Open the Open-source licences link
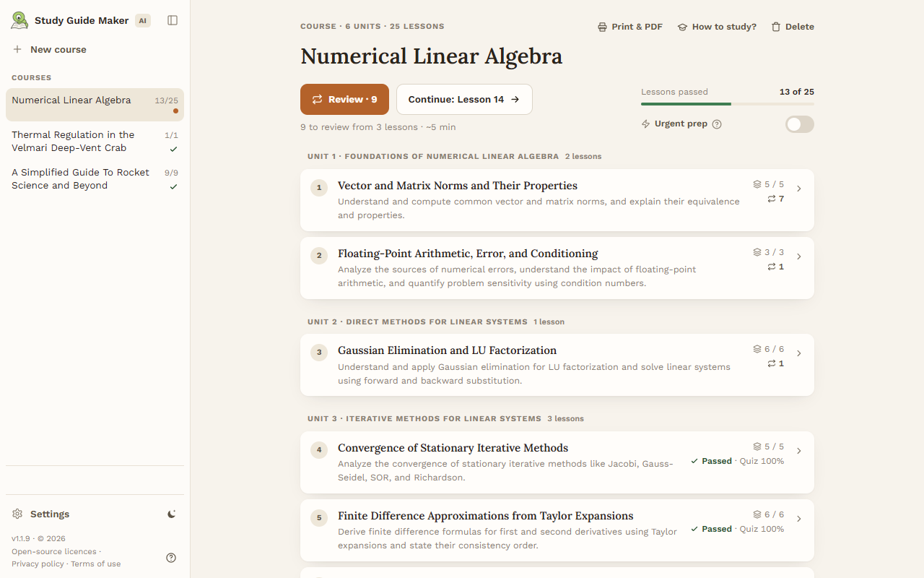924x578 pixels. pos(54,551)
